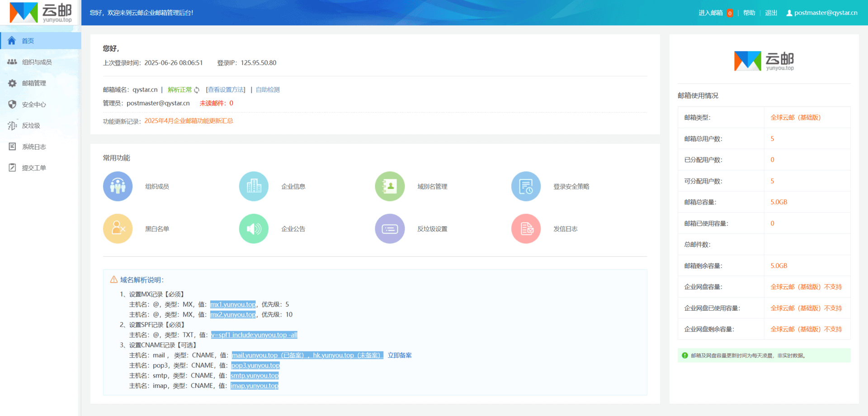Select 首页 in the sidebar
This screenshot has width=868, height=416.
[28, 41]
